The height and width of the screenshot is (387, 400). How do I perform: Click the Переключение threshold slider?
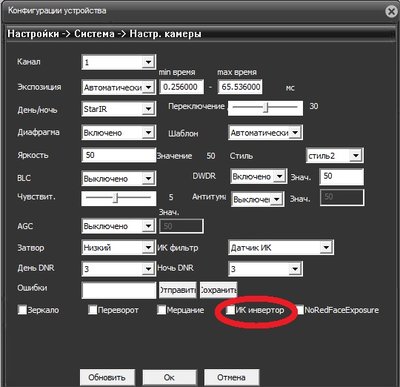pos(265,108)
